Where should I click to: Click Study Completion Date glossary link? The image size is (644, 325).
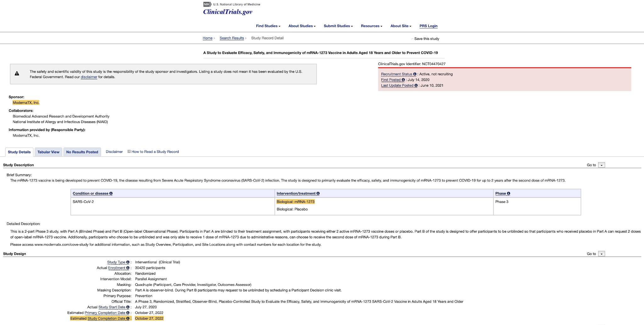click(106, 318)
